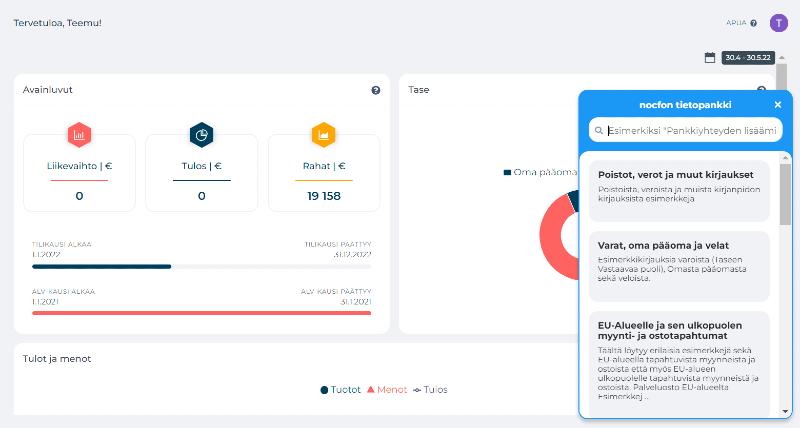The height and width of the screenshot is (428, 800).
Task: Click the dark blue Tulos hexagon icon
Action: click(202, 135)
